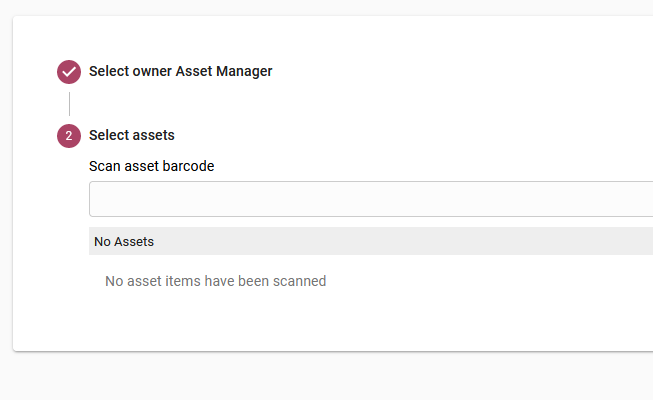Activate the Select assets step number badge
The image size is (653, 400).
pyautogui.click(x=69, y=136)
